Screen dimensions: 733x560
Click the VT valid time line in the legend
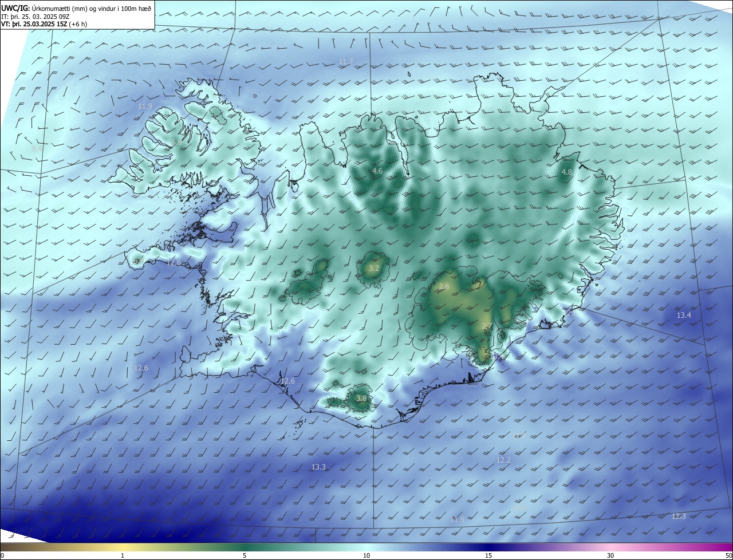tap(44, 24)
